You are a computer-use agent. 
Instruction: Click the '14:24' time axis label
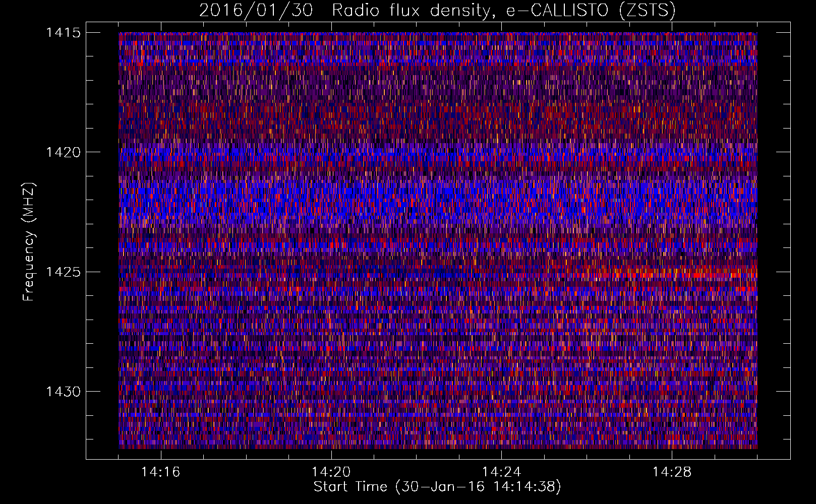point(501,472)
